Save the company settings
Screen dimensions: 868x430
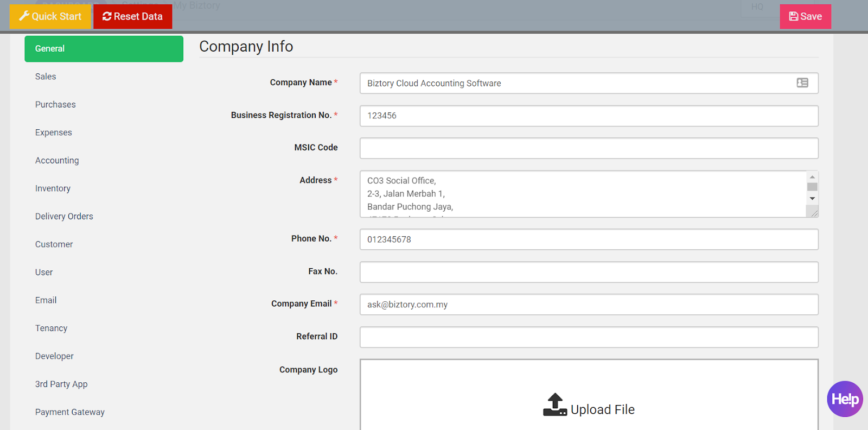(806, 16)
